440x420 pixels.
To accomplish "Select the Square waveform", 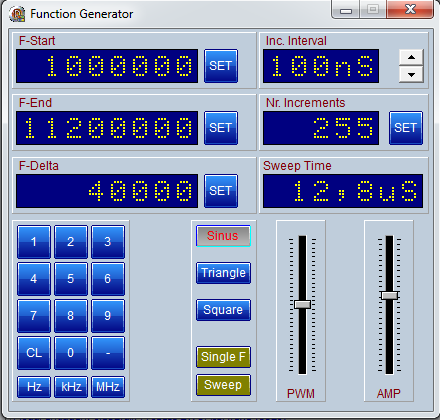I will pyautogui.click(x=223, y=310).
